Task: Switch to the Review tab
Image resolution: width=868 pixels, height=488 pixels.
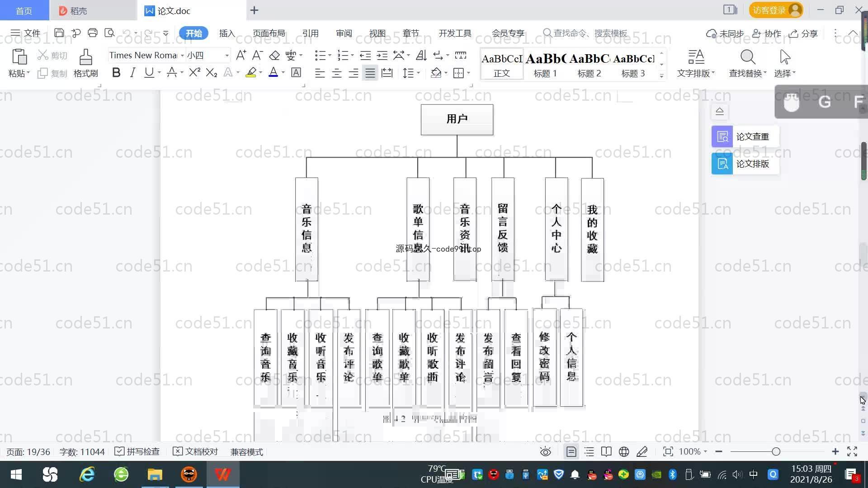Action: coord(344,33)
